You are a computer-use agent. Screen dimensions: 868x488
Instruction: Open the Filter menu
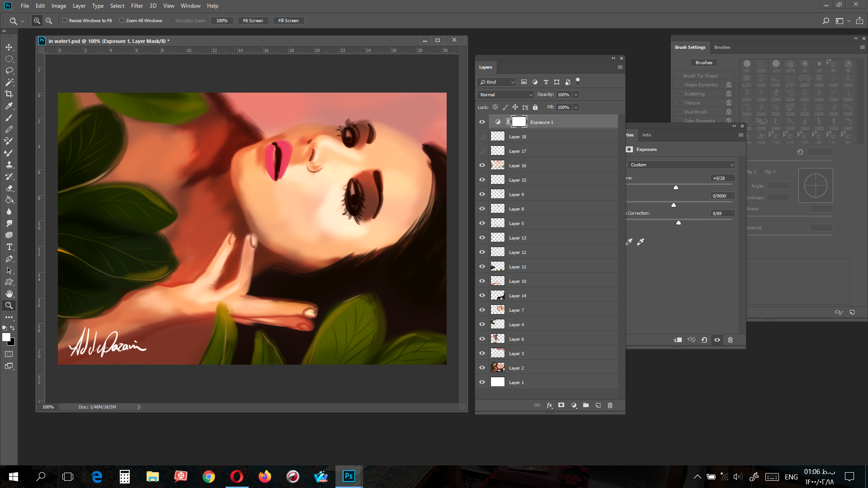[137, 6]
